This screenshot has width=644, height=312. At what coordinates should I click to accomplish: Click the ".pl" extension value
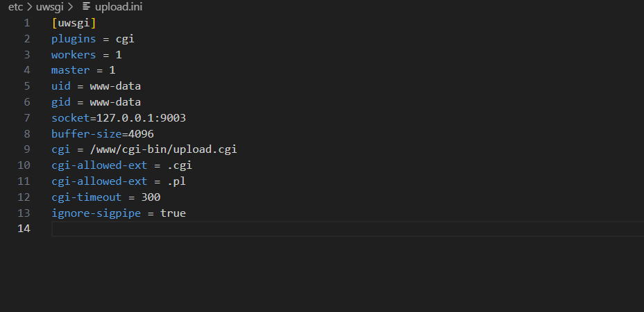176,181
